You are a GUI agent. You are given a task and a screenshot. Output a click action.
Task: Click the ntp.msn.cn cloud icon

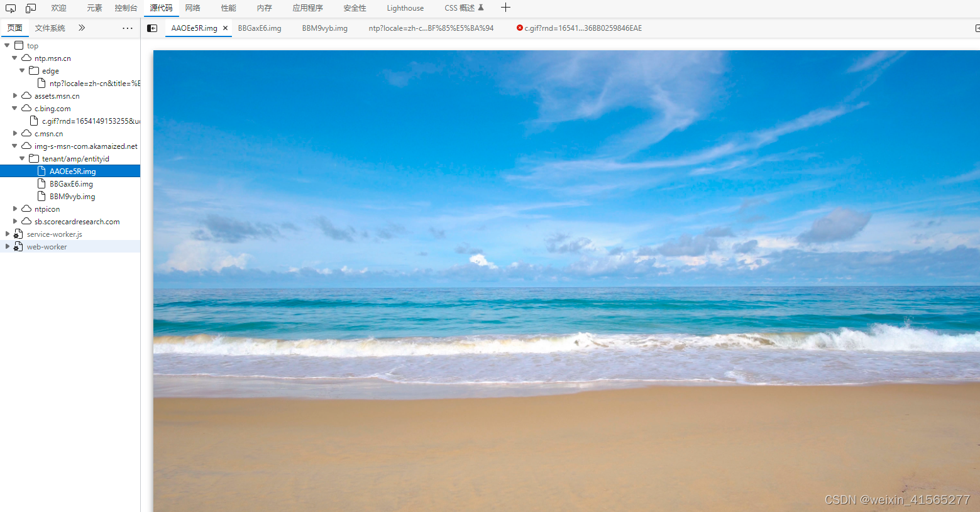(26, 58)
